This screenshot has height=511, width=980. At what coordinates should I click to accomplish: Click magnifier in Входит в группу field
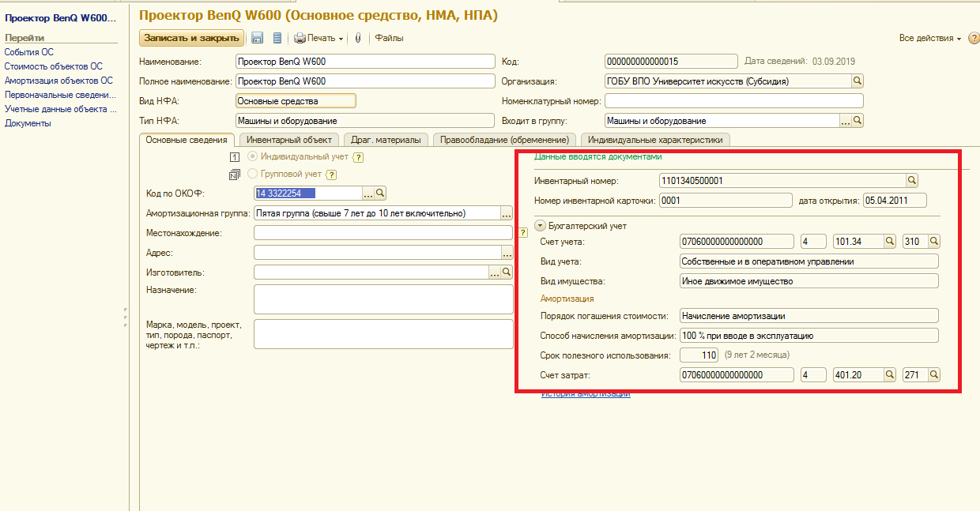[x=857, y=121]
